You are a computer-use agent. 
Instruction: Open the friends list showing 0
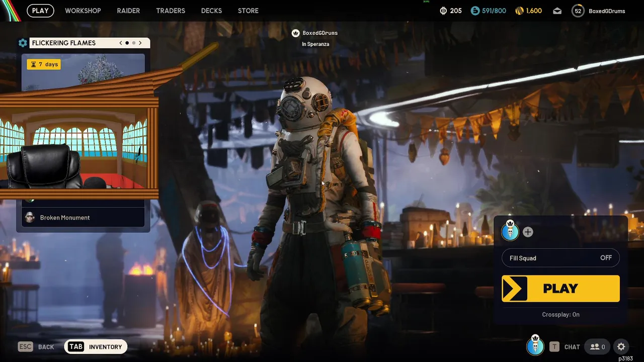[x=597, y=346]
